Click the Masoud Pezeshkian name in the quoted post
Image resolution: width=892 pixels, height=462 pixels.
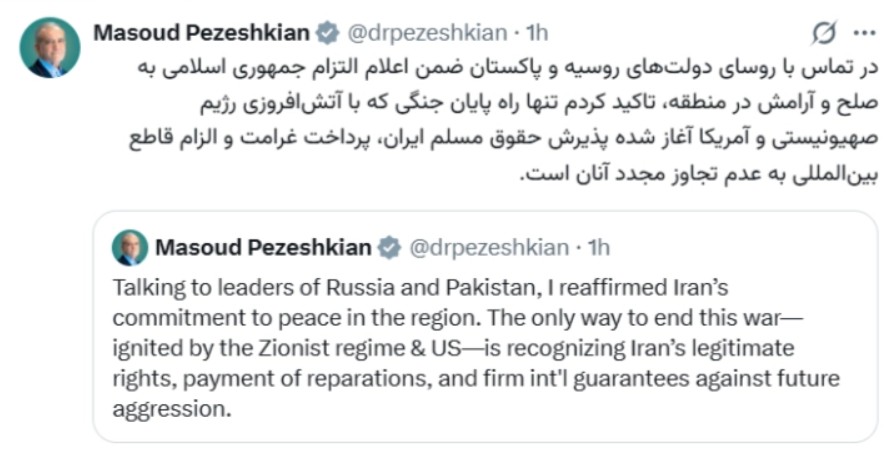click(263, 246)
